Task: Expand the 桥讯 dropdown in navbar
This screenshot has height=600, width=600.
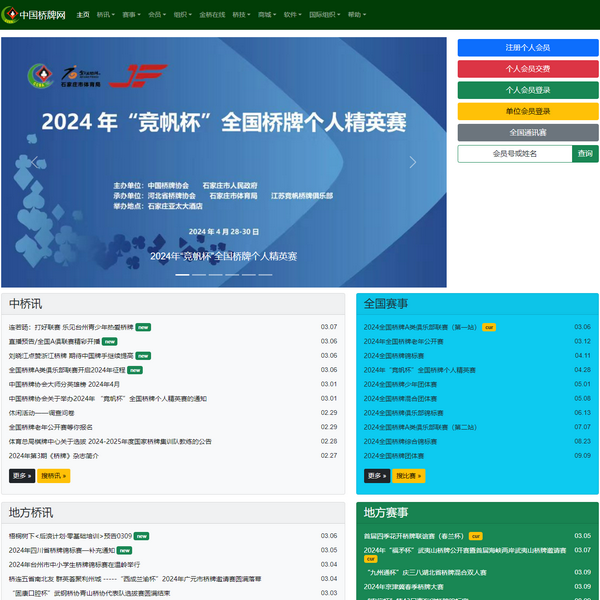Action: 105,15
